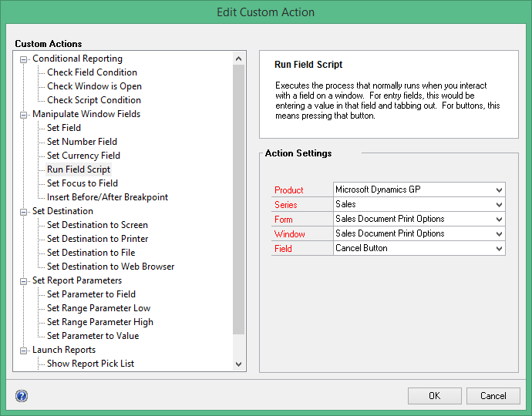This screenshot has width=532, height=416.
Task: Open the Form dropdown
Action: [499, 219]
